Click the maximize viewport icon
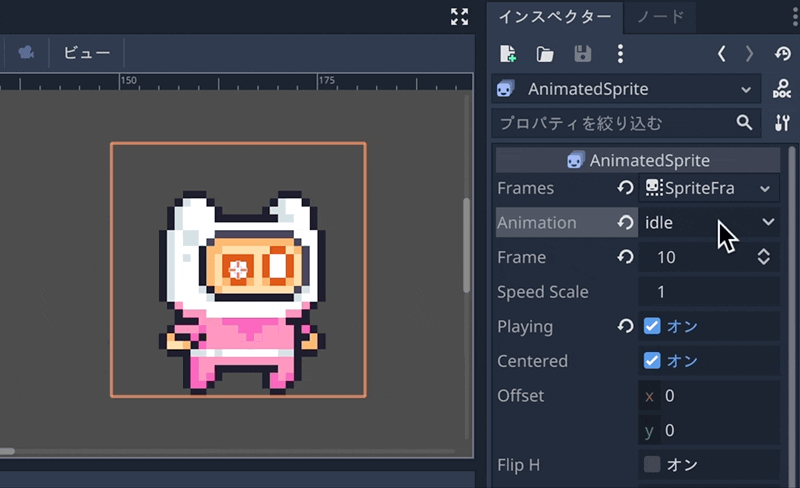The image size is (800, 488). pyautogui.click(x=459, y=16)
